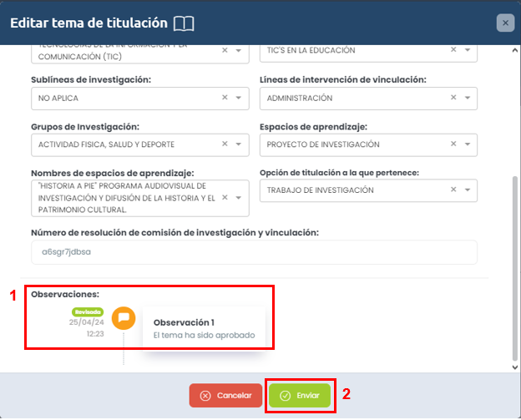Click the orange comment icon in observations

tap(124, 318)
